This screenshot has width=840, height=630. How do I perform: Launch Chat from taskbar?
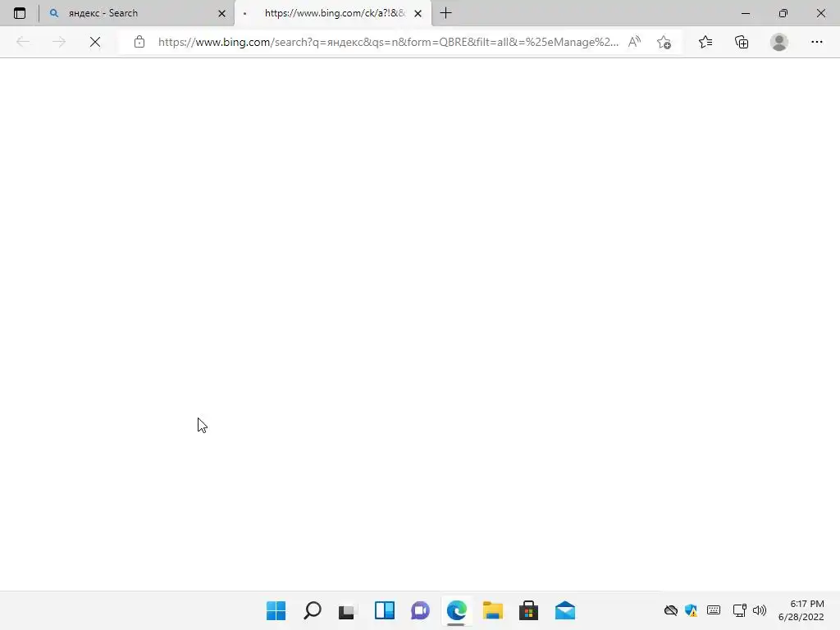coord(421,610)
